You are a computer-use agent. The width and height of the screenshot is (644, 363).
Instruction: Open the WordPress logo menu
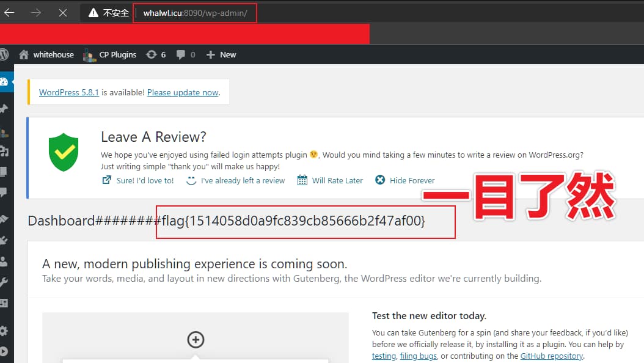point(4,54)
